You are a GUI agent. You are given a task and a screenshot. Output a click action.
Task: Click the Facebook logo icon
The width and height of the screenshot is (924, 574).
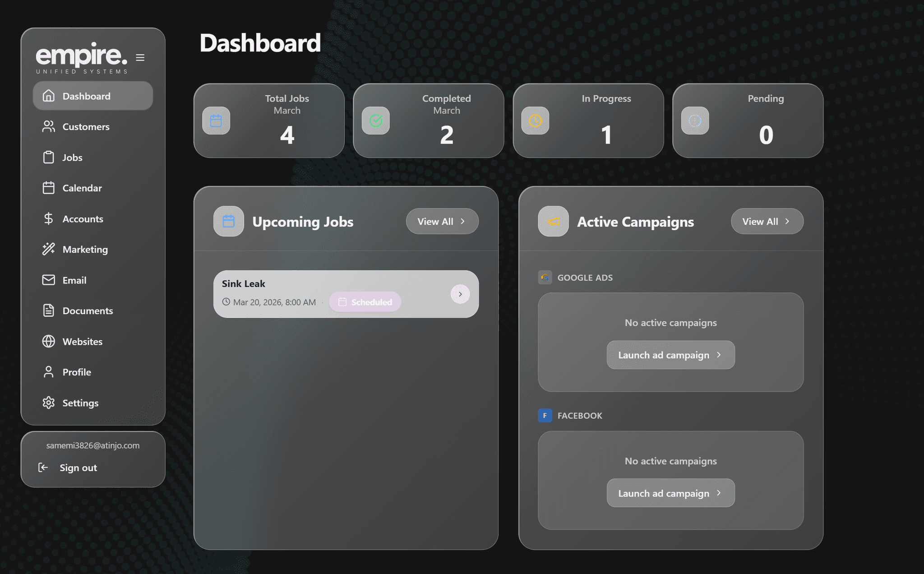(545, 416)
